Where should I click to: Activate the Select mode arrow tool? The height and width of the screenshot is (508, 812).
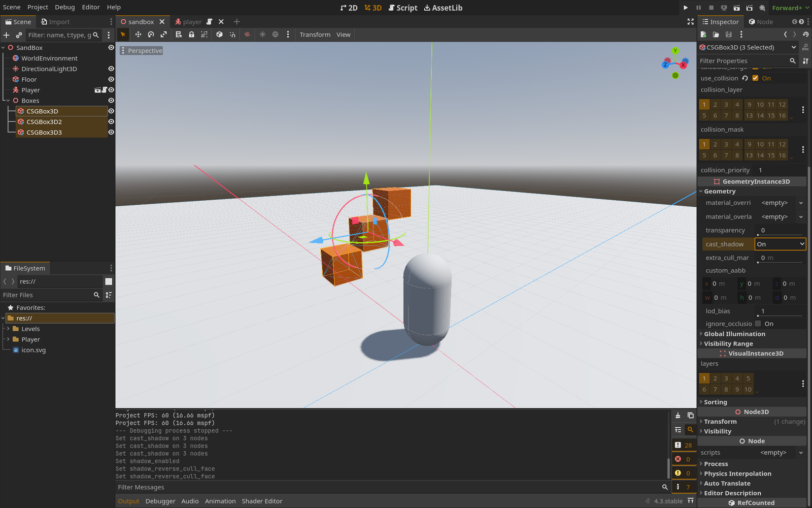point(123,35)
